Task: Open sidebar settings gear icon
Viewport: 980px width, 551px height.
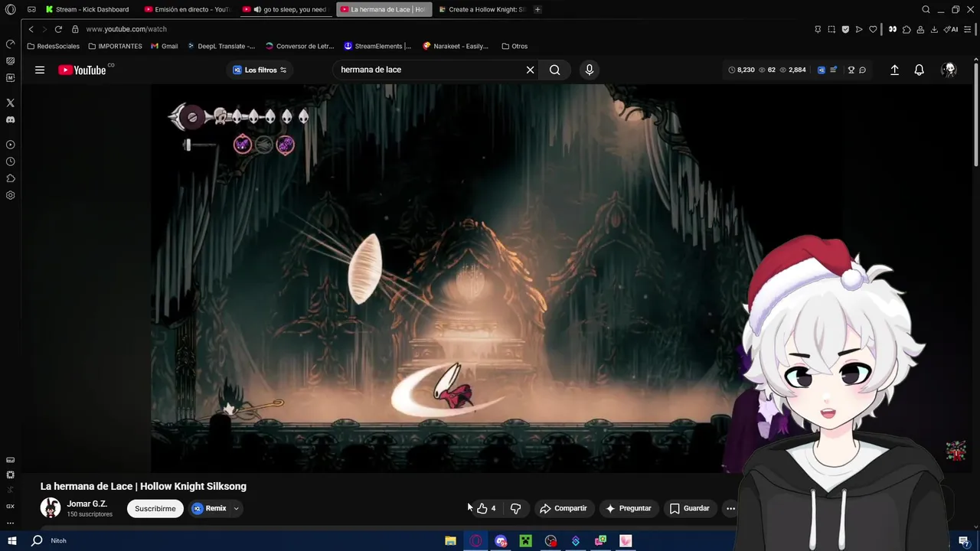Action: click(x=10, y=195)
